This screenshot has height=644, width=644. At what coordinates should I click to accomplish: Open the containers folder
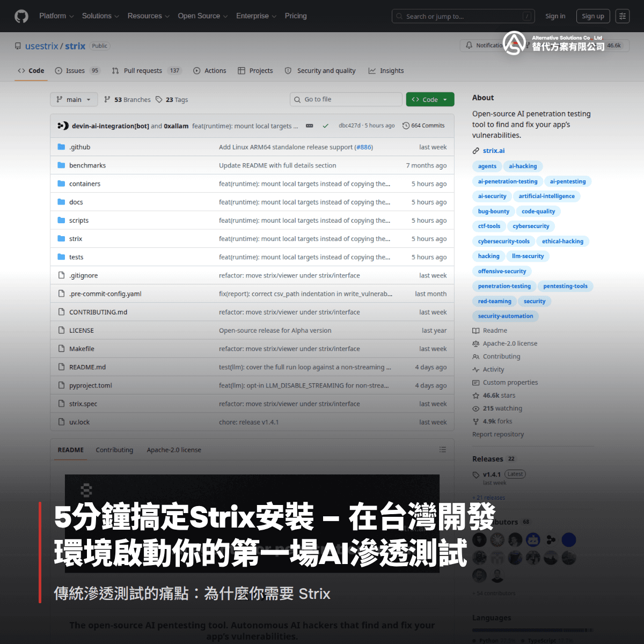pos(85,184)
